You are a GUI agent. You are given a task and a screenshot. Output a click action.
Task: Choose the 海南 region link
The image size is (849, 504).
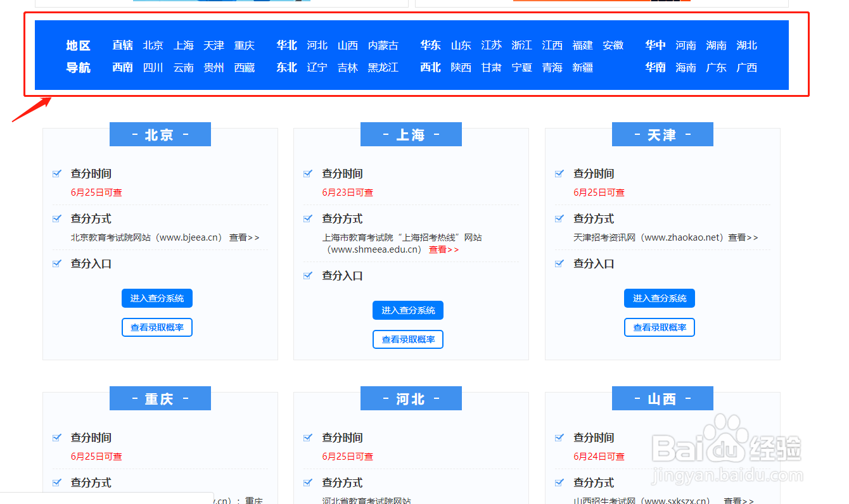coord(686,68)
